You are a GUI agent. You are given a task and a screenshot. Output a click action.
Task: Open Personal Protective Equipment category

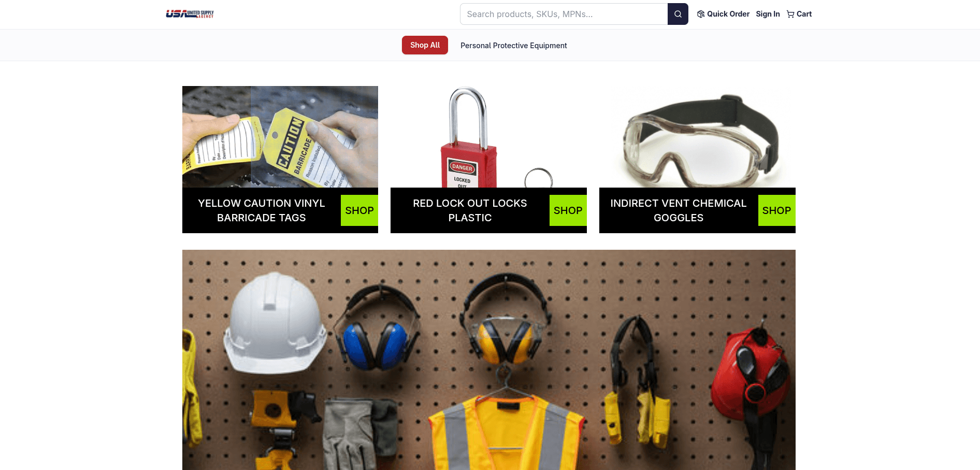click(x=513, y=46)
